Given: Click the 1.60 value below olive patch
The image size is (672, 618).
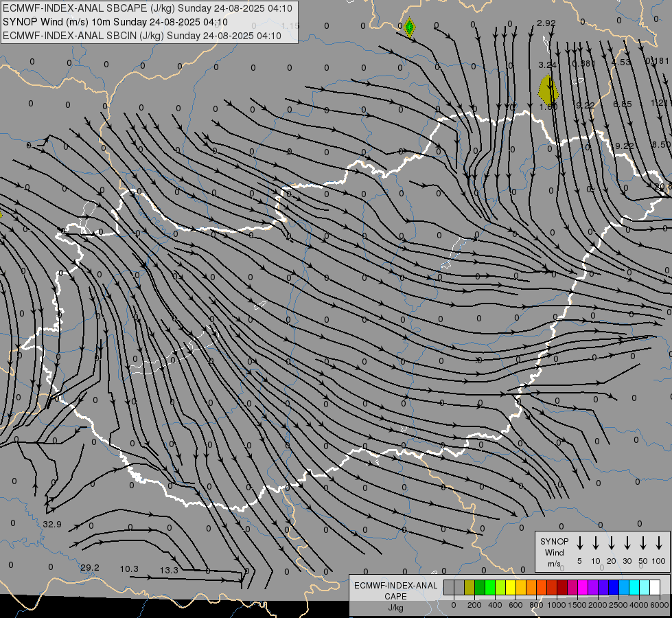Looking at the screenshot, I should [548, 106].
